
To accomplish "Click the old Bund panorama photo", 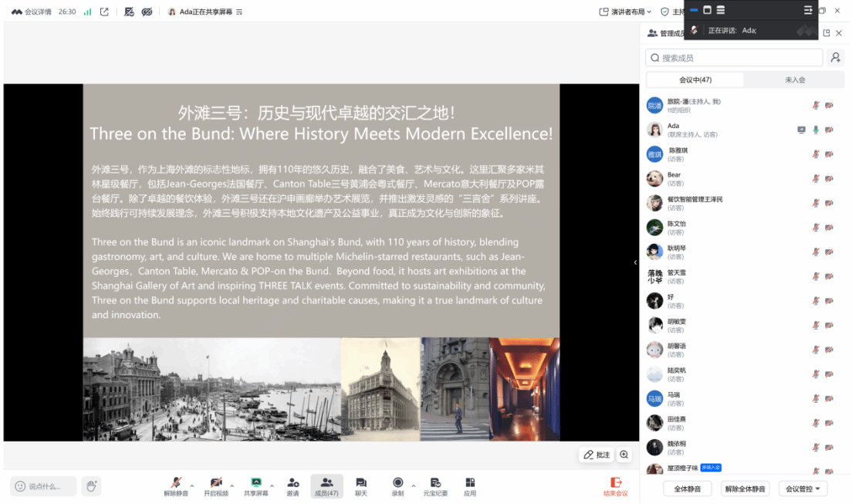I will click(x=212, y=389).
